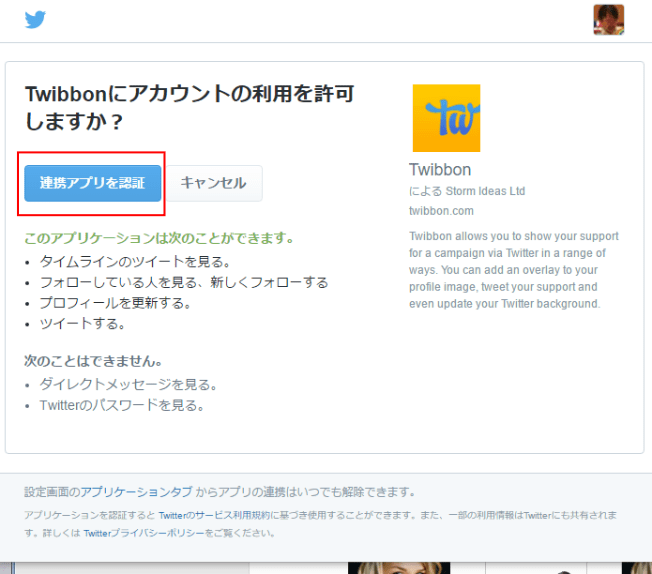Open the profile avatar in the header
This screenshot has width=652, height=574.
click(x=608, y=20)
